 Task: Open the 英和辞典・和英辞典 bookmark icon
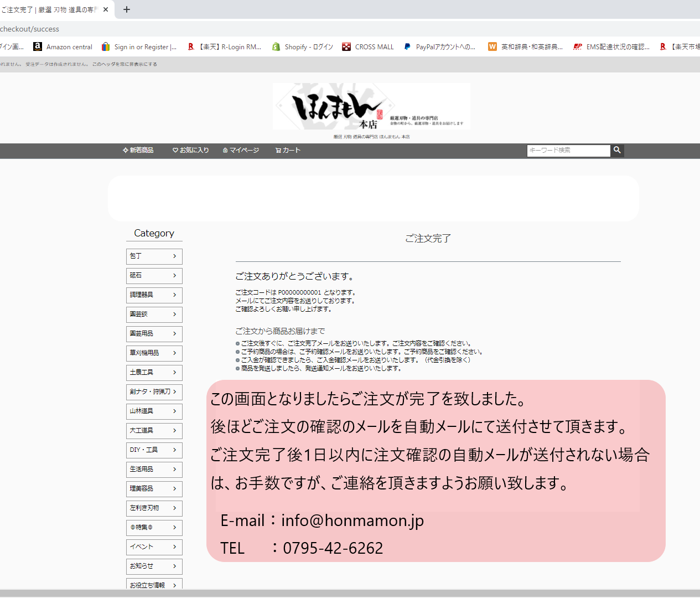(x=492, y=47)
